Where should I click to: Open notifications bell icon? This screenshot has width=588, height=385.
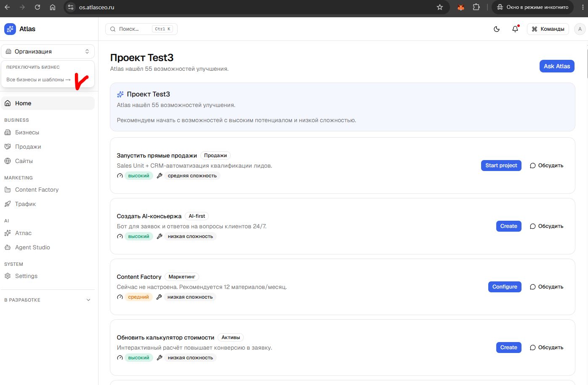coord(515,29)
